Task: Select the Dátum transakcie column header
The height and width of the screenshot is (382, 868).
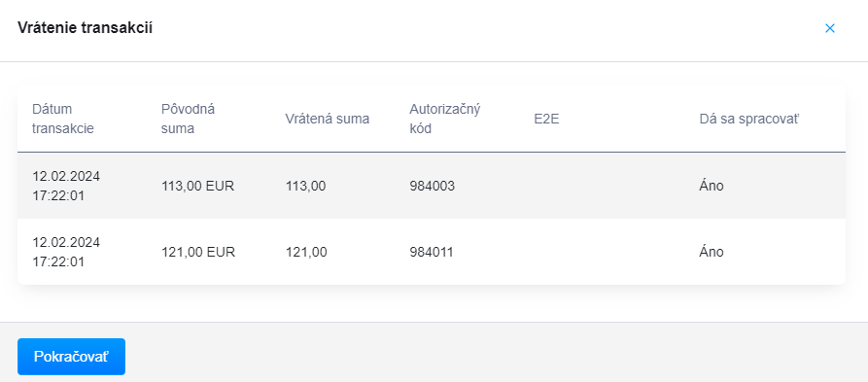Action: tap(63, 119)
